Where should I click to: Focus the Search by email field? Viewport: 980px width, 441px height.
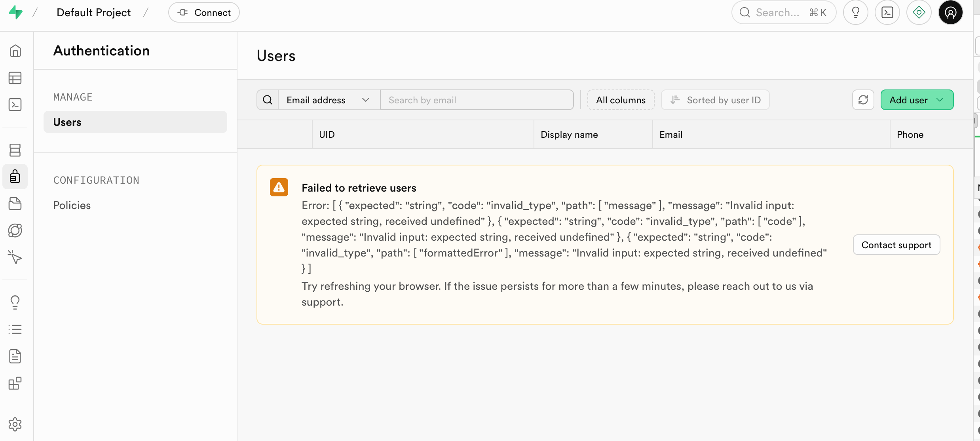[476, 100]
